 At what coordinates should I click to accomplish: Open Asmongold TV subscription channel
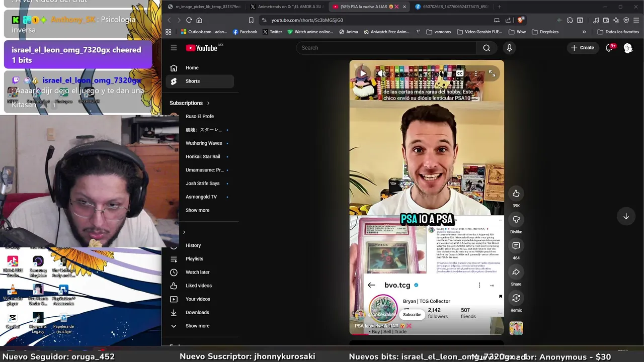tap(201, 197)
